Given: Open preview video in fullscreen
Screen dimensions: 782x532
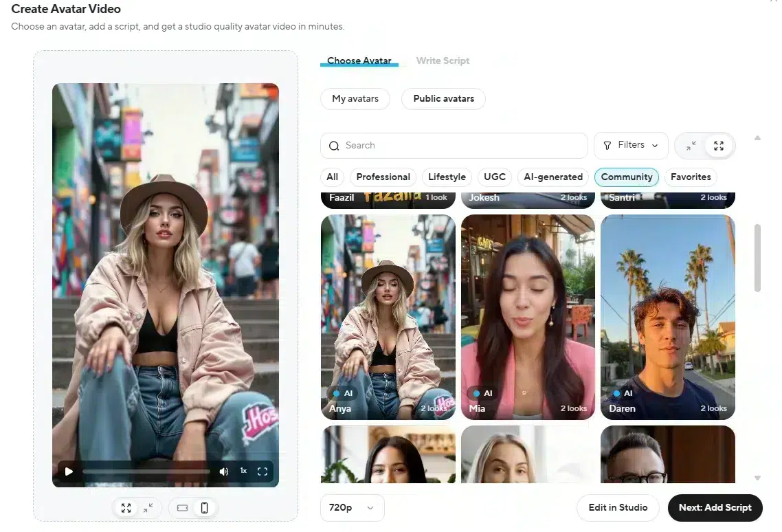Looking at the screenshot, I should click(x=262, y=471).
